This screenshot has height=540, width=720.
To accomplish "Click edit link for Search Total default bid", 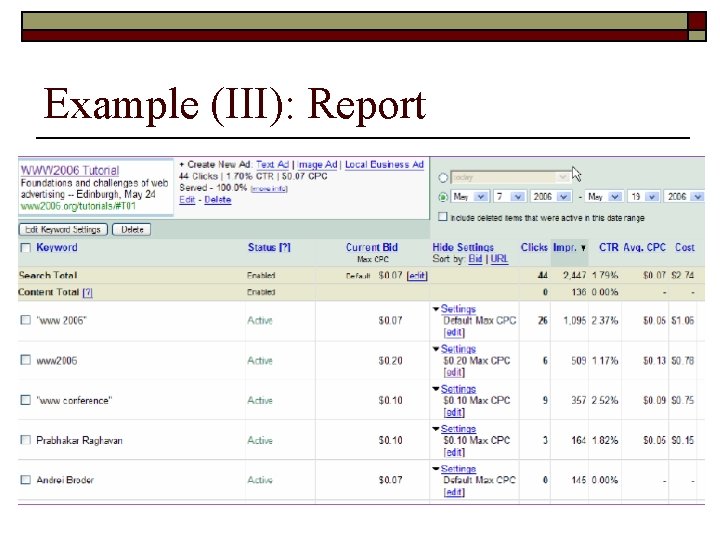I will click(417, 275).
